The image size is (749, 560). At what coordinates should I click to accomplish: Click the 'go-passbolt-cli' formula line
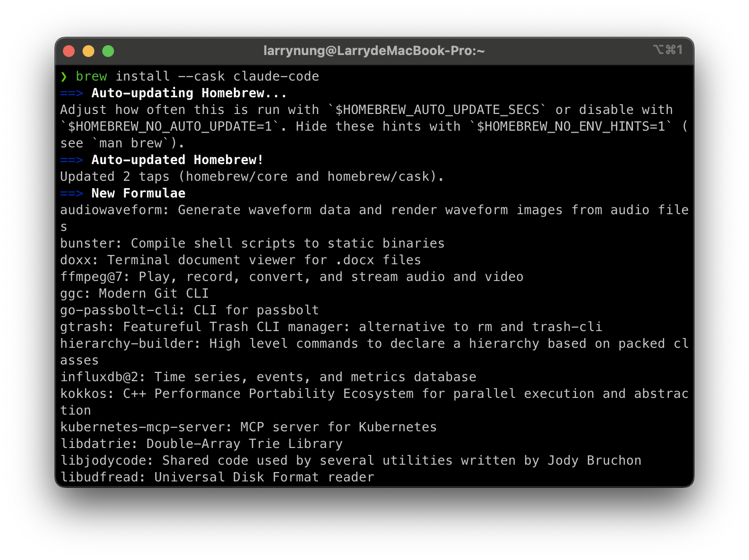coord(190,310)
